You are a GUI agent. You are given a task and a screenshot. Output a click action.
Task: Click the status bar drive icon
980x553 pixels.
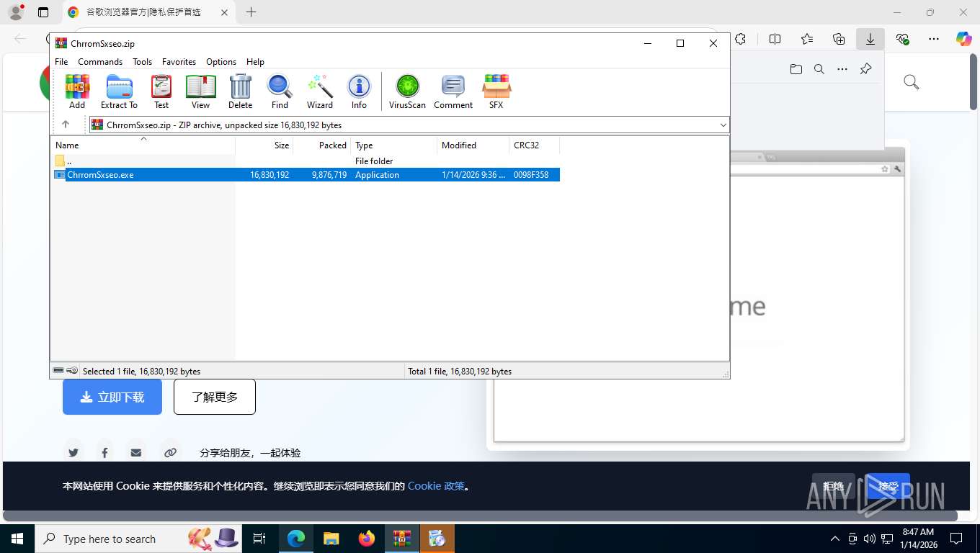click(x=58, y=371)
